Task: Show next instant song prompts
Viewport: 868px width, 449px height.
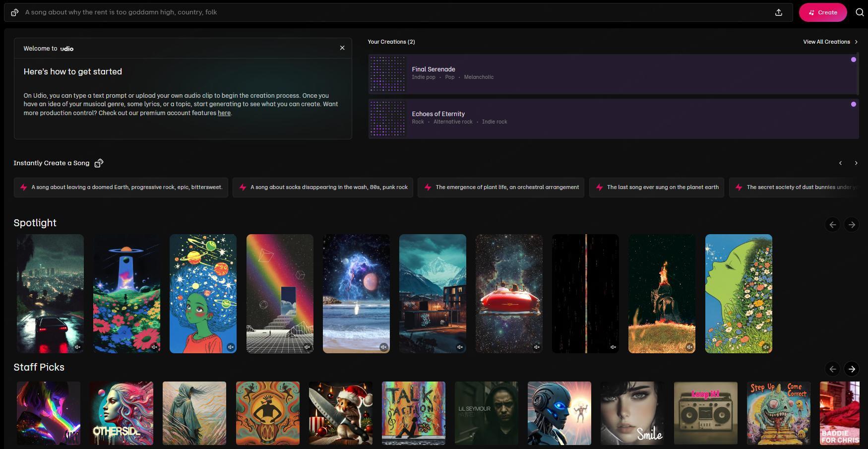Action: (x=856, y=163)
